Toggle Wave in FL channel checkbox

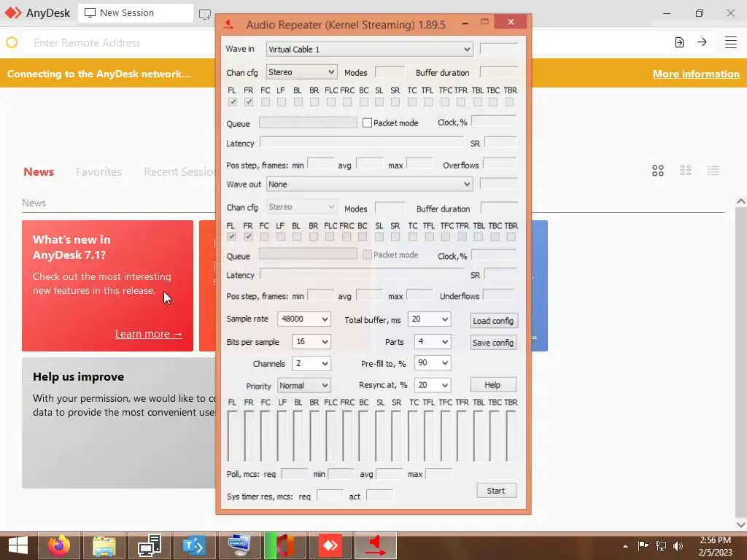click(x=233, y=101)
